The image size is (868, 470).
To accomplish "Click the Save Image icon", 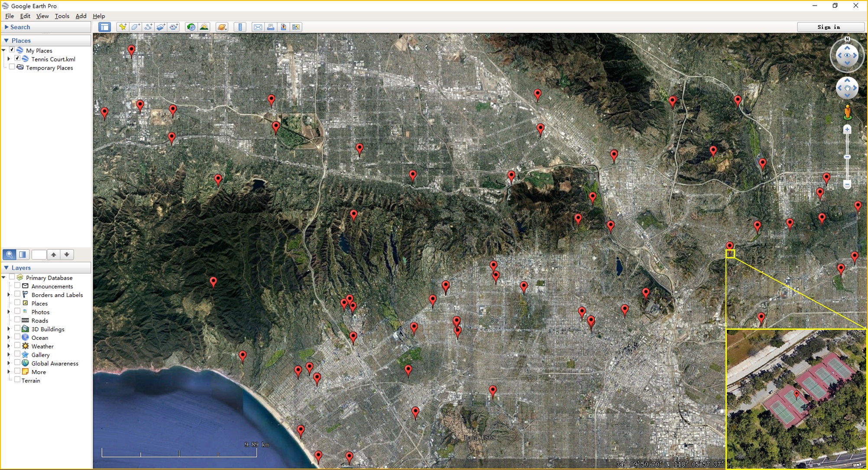I will pos(283,27).
